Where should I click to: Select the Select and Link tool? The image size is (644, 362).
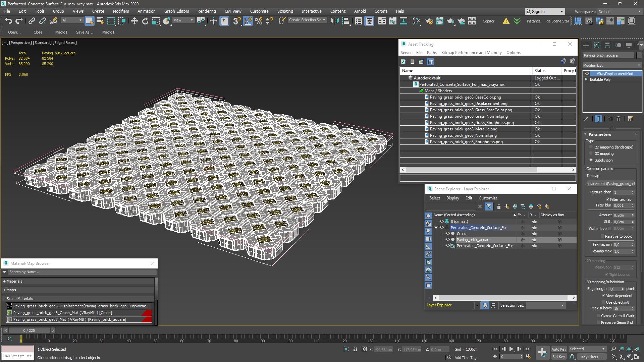pos(32,21)
